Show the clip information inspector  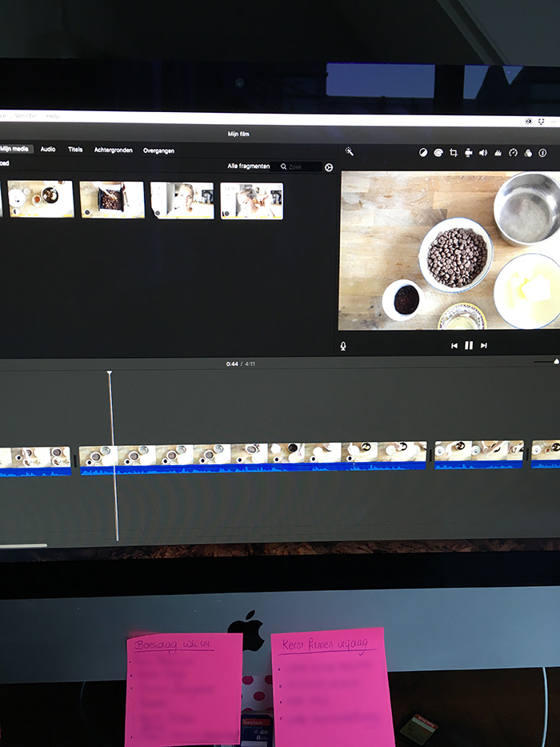542,153
